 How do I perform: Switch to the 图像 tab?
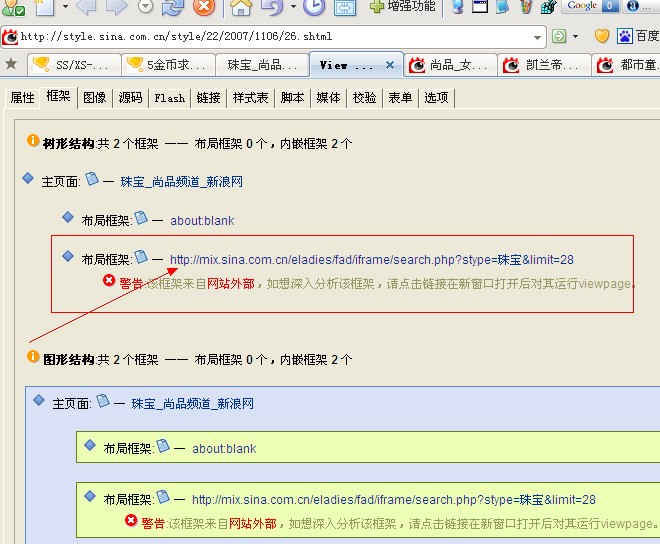95,98
